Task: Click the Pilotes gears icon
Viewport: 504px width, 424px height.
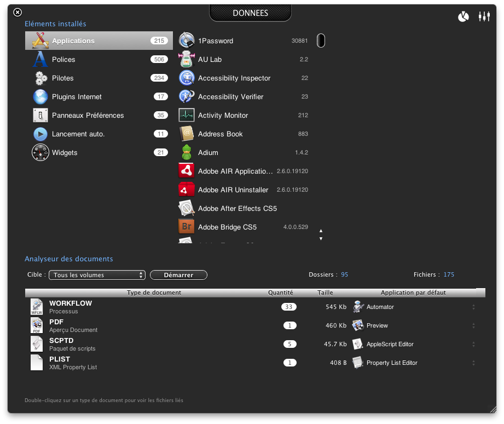Action: pos(41,78)
